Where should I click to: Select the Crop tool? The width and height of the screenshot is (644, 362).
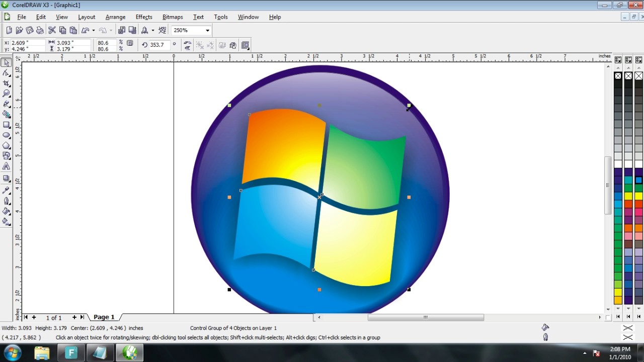pos(6,83)
